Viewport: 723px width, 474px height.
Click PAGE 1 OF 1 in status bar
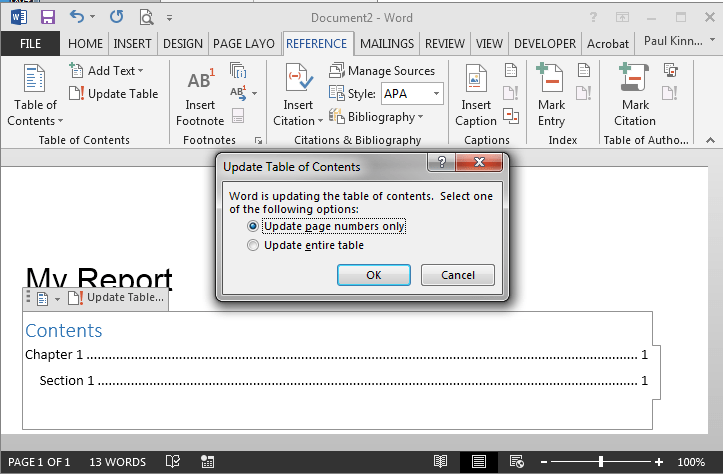click(39, 462)
